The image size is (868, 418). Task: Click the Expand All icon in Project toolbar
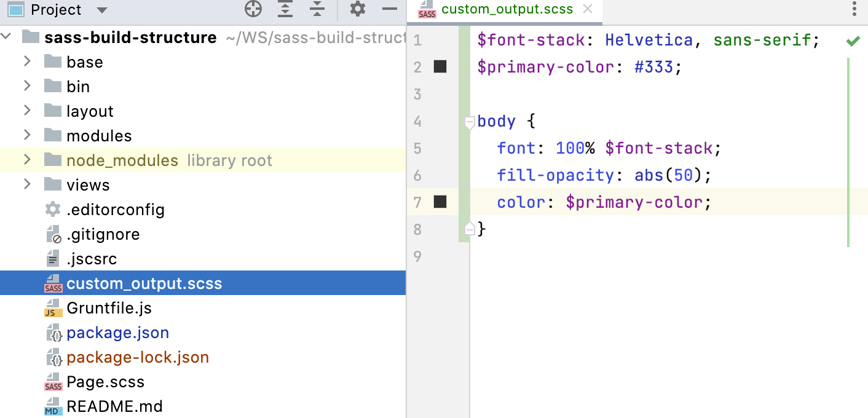285,9
